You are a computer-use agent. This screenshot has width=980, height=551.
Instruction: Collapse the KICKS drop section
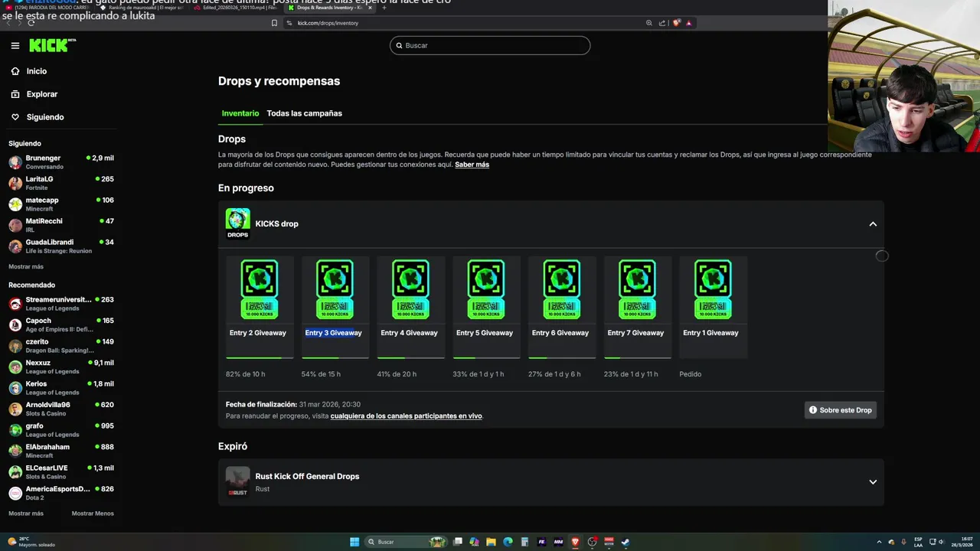tap(873, 224)
